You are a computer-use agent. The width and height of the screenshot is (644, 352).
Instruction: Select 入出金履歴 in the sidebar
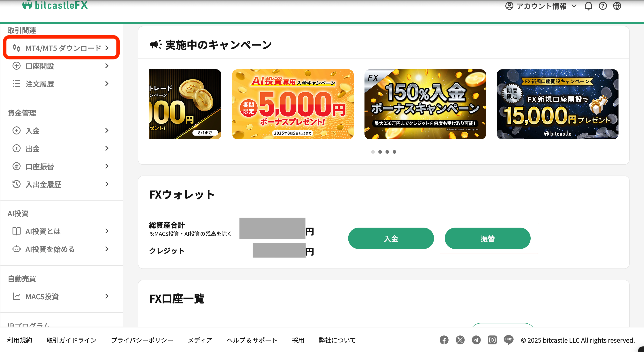(61, 184)
